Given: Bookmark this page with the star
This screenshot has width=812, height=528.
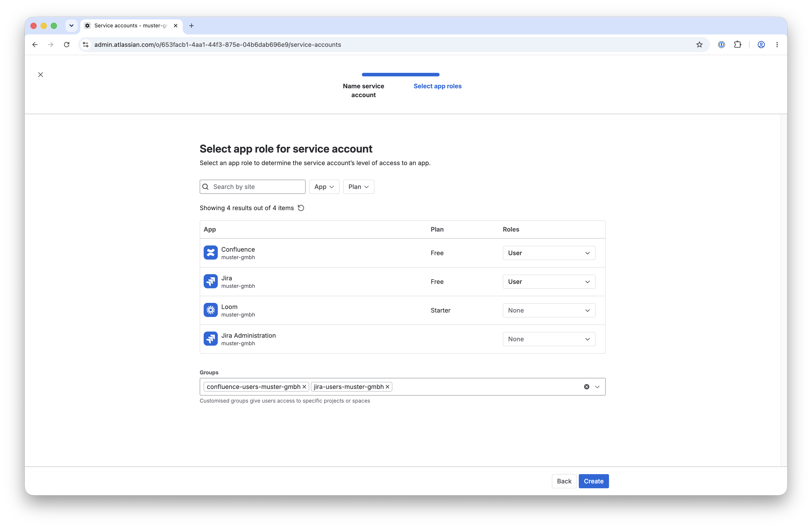Looking at the screenshot, I should coord(699,45).
